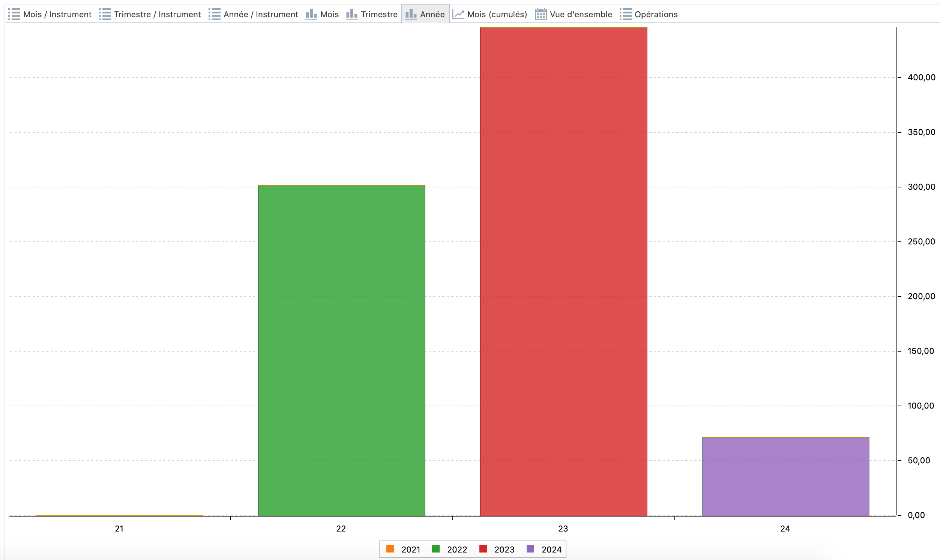This screenshot has width=940, height=560.
Task: Click the list icon beside Opérations
Action: click(x=625, y=14)
